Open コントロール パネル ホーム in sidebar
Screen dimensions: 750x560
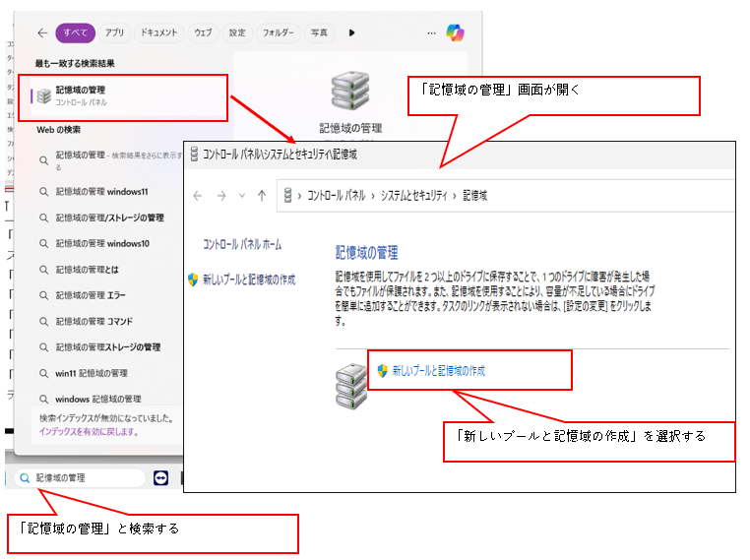(x=242, y=244)
